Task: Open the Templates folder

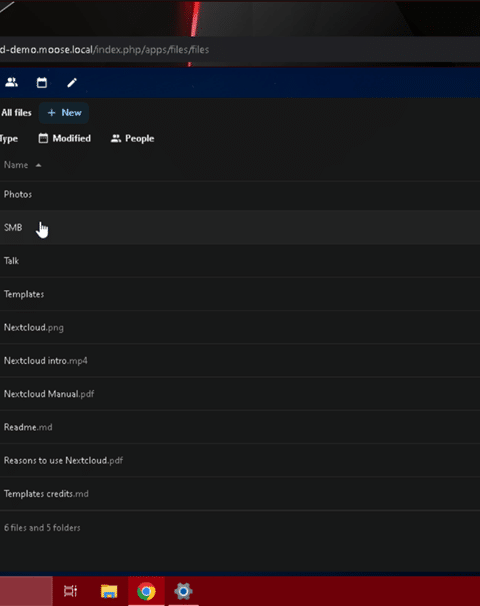Action: (x=24, y=294)
